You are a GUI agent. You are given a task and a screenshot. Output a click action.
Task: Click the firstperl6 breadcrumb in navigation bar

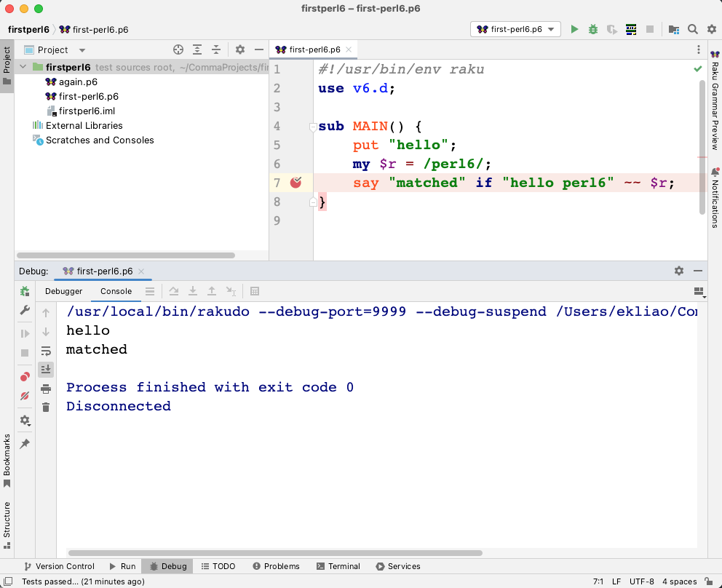tap(28, 29)
